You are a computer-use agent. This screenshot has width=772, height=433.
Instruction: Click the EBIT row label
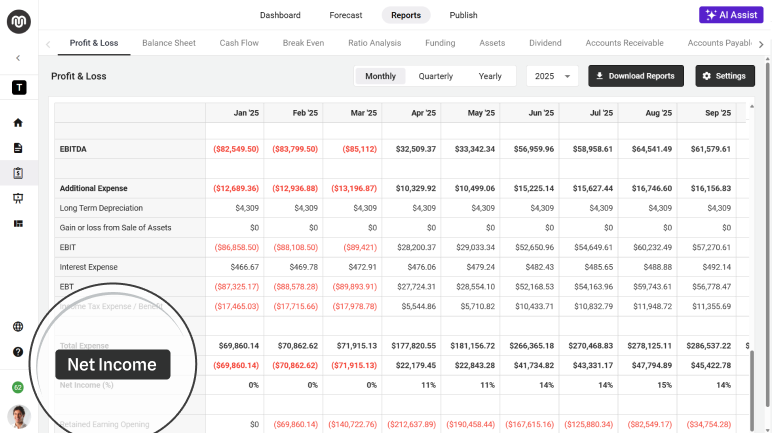click(67, 247)
